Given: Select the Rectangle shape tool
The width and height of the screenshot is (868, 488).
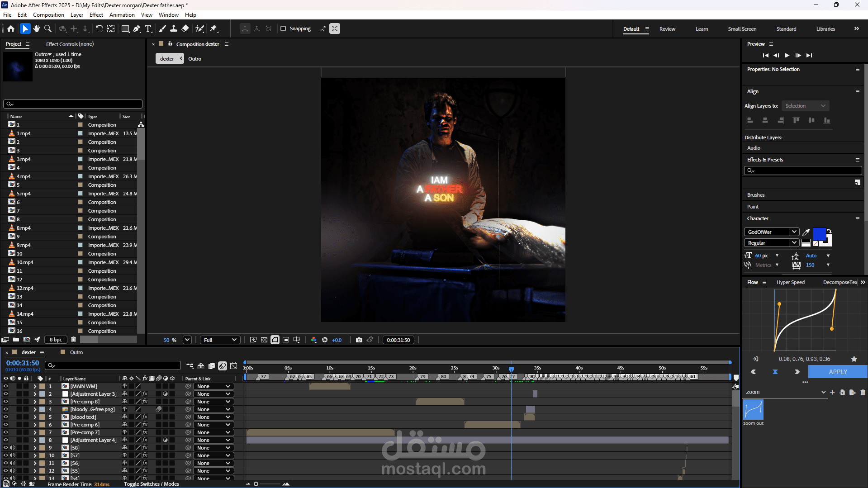Looking at the screenshot, I should (x=125, y=28).
